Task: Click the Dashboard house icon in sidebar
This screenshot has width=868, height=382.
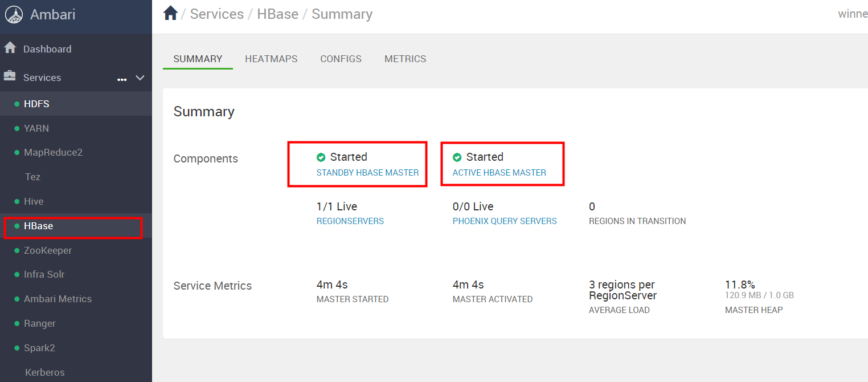Action: tap(10, 48)
